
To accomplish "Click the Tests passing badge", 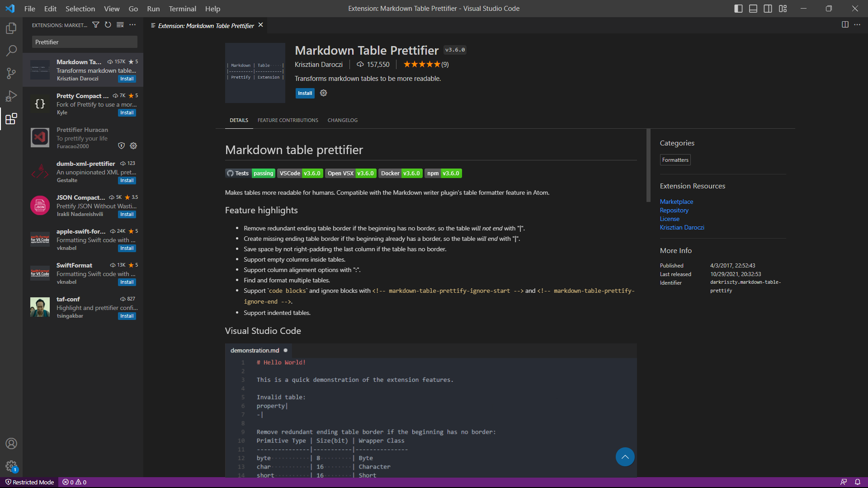I will [x=250, y=174].
